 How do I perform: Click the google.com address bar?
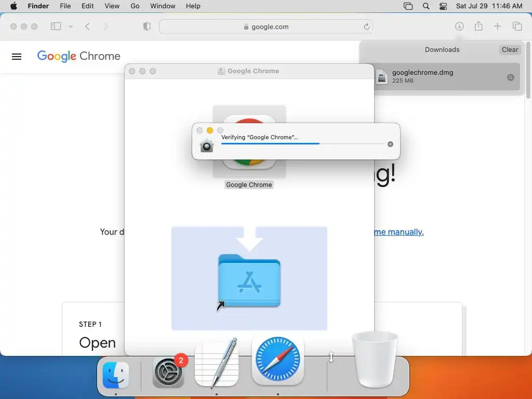pyautogui.click(x=266, y=26)
